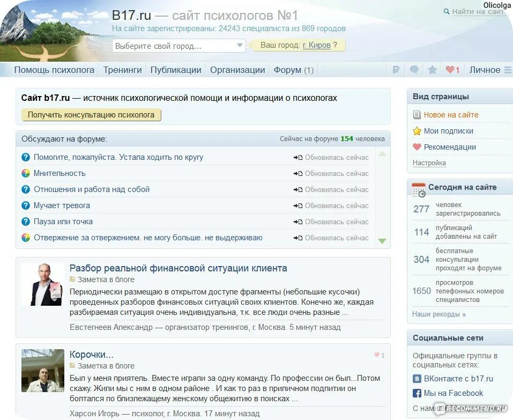Open Евстегнеев Александр's profile photo

(x=43, y=284)
